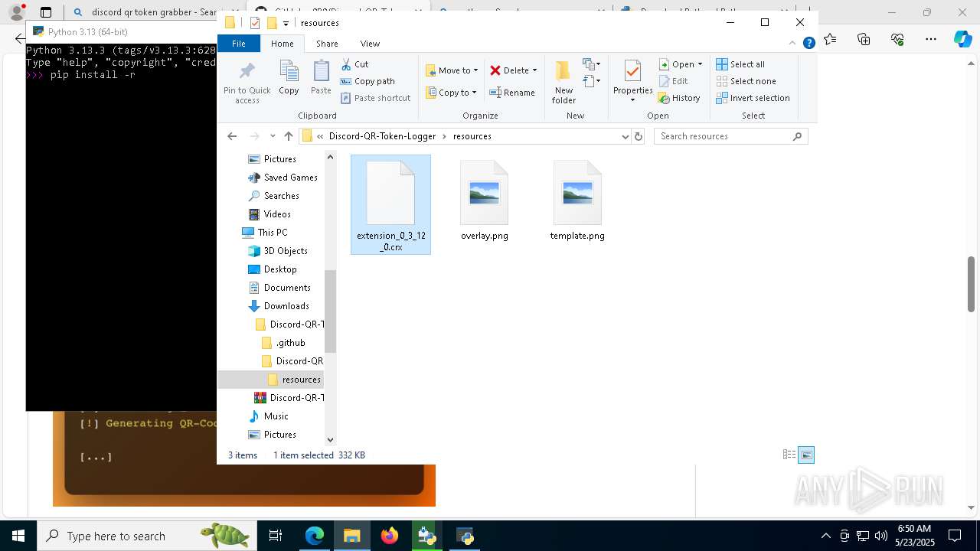Switch to large icons view layout
Screen dimensions: 980x551
(806, 455)
